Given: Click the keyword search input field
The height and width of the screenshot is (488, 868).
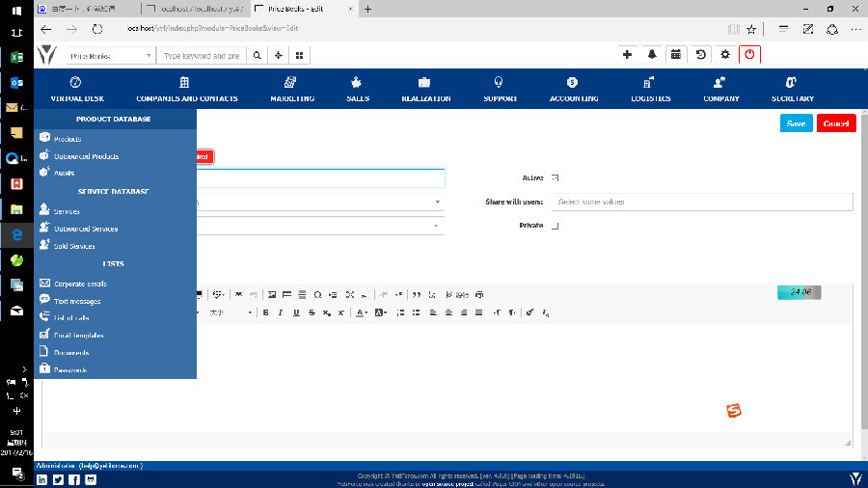Looking at the screenshot, I should [202, 55].
